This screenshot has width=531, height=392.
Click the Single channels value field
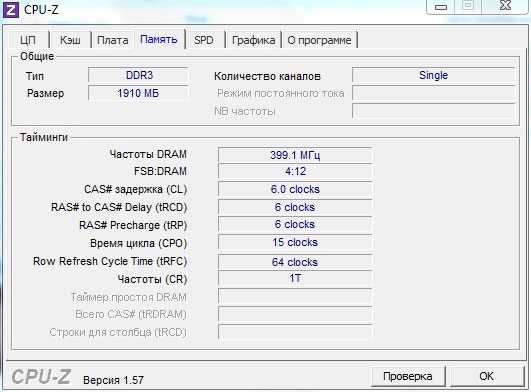pyautogui.click(x=433, y=75)
